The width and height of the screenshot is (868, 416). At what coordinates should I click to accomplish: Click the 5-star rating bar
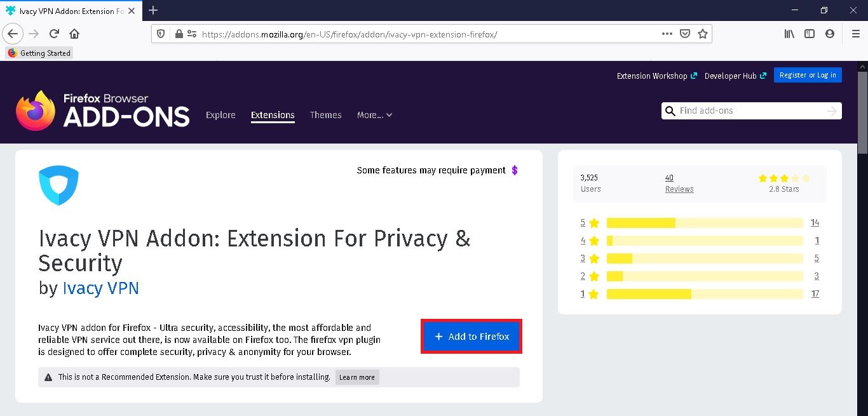point(705,223)
